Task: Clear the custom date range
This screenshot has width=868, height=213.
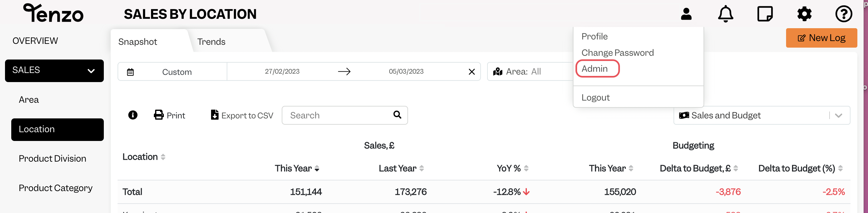Action: 472,71
